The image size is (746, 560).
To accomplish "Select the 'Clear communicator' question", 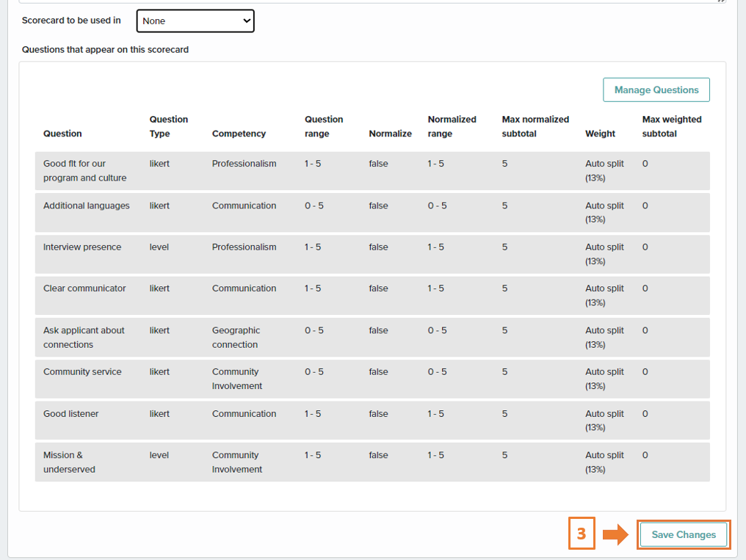I will click(84, 288).
